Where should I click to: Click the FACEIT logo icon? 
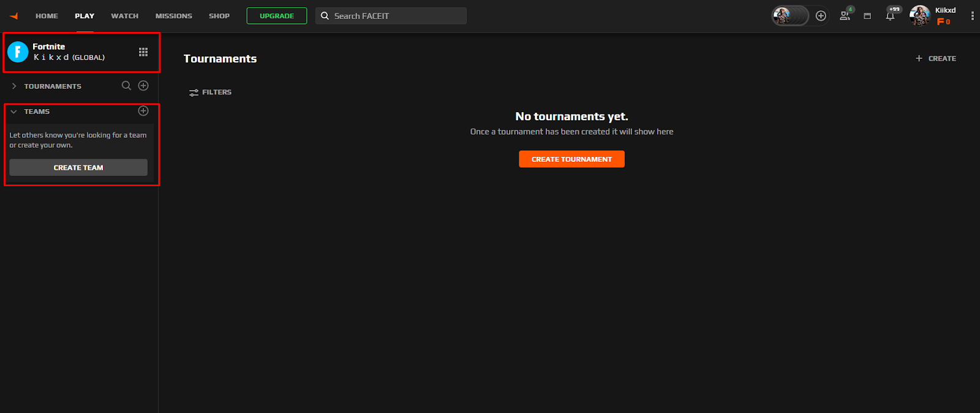tap(13, 16)
